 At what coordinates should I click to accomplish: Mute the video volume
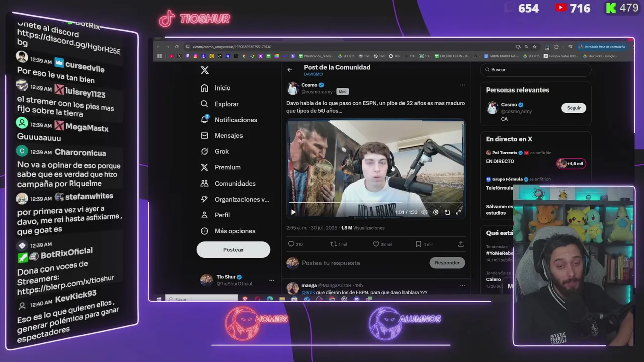click(424, 212)
